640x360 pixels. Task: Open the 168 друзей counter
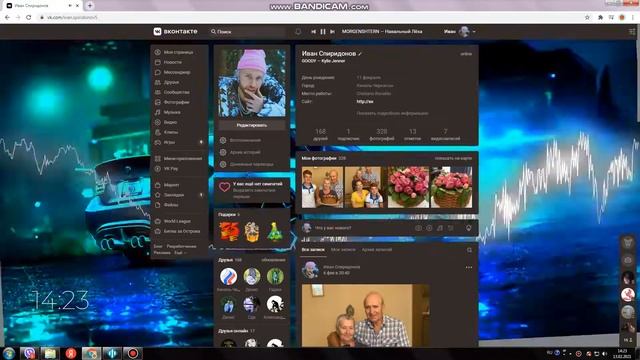click(x=320, y=134)
